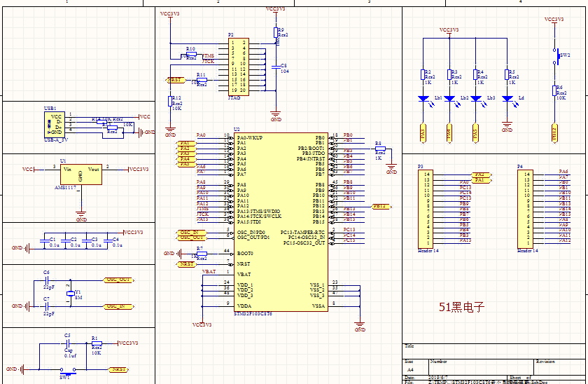The image size is (588, 384).
Task: Select resistor R10 near the JTMS label
Action: [191, 54]
